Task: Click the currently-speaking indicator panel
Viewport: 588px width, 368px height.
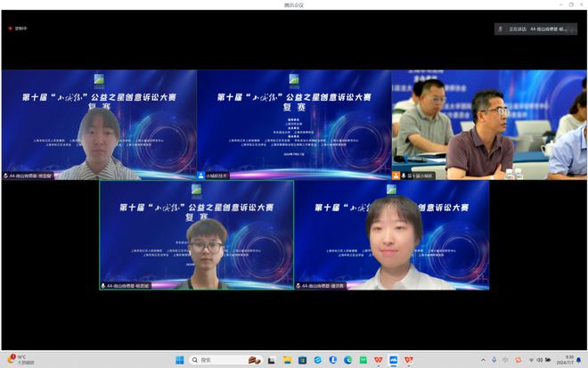Action: point(535,29)
